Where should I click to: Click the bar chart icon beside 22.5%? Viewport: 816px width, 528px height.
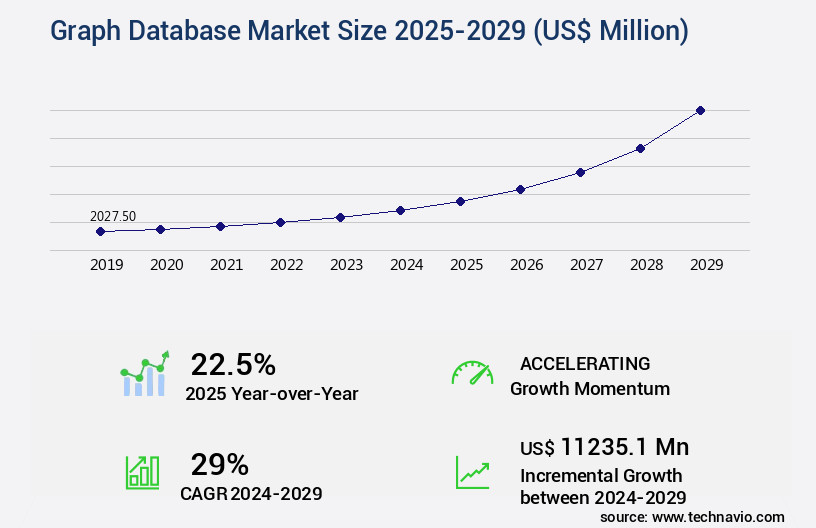tap(145, 375)
